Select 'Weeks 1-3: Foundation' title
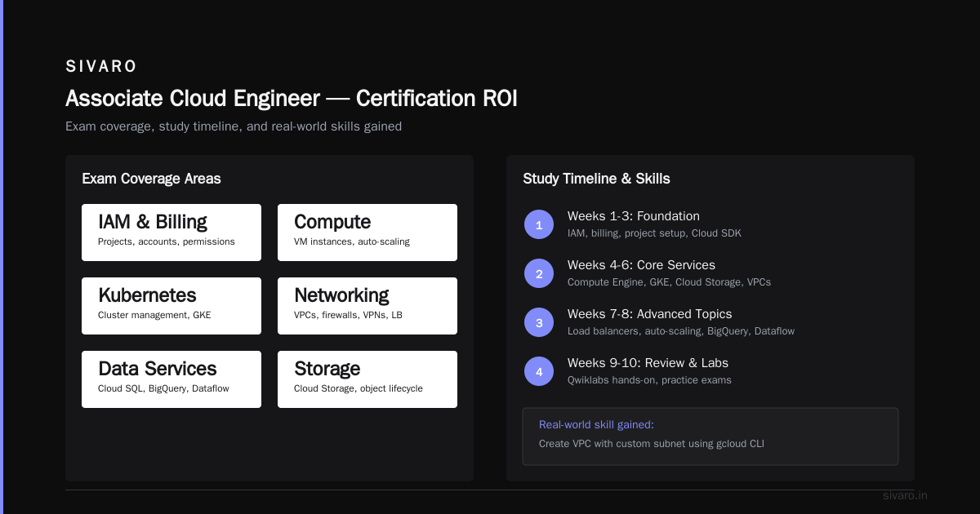 [x=634, y=216]
